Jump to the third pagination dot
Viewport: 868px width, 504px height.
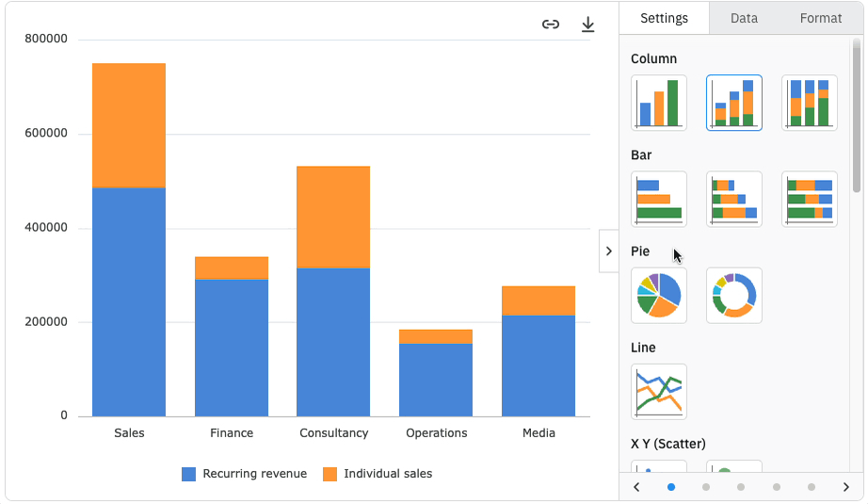(x=741, y=487)
